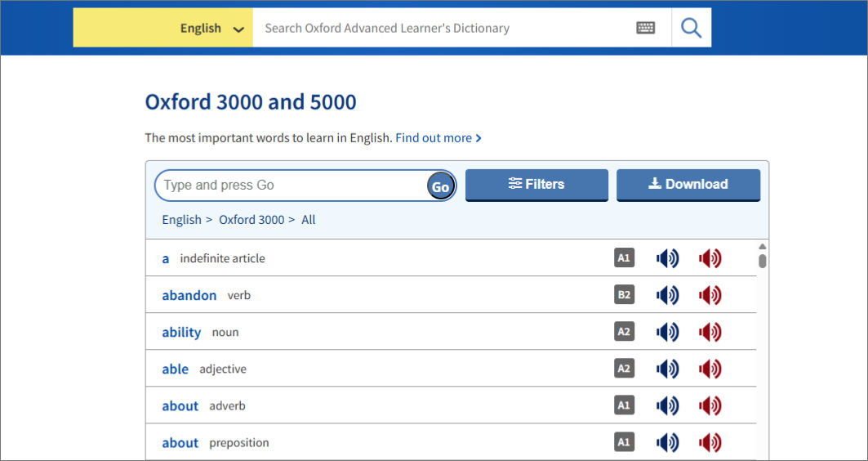Open the 'about' adverb entry

tap(180, 406)
